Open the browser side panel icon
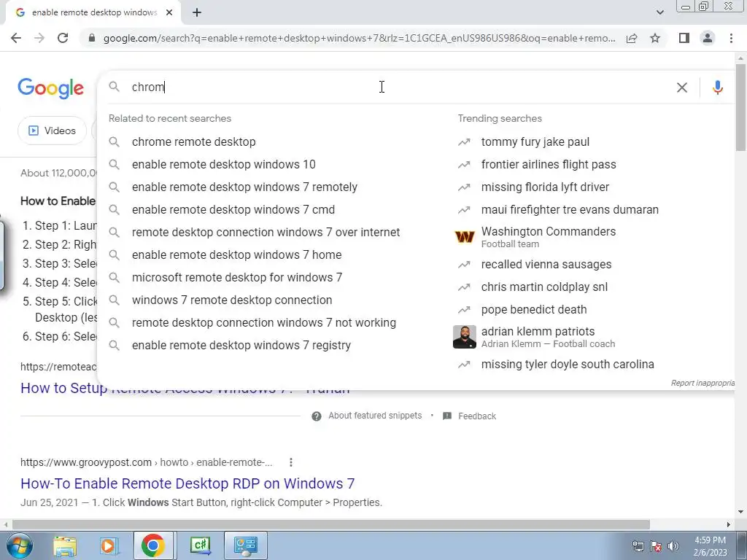Viewport: 747px width, 560px height. (x=684, y=38)
